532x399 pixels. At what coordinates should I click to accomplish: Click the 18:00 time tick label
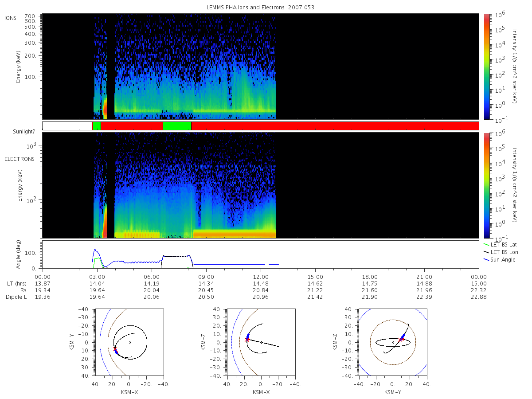[x=370, y=276]
